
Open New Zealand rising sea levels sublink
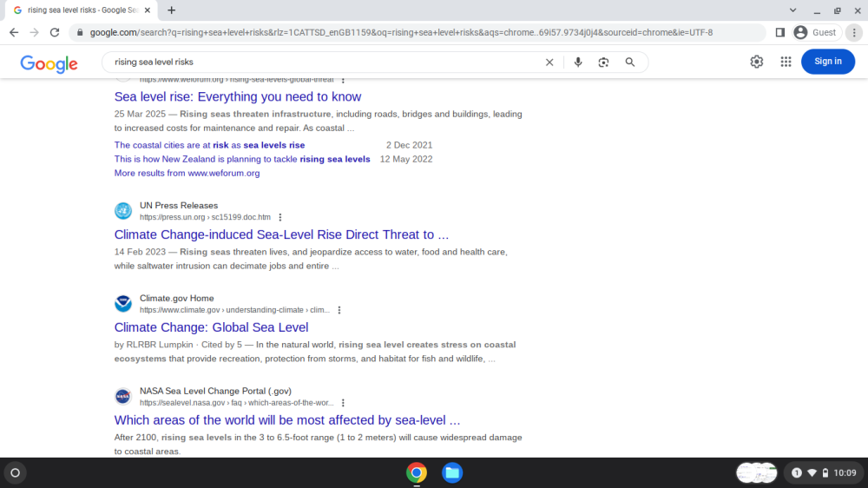(242, 159)
